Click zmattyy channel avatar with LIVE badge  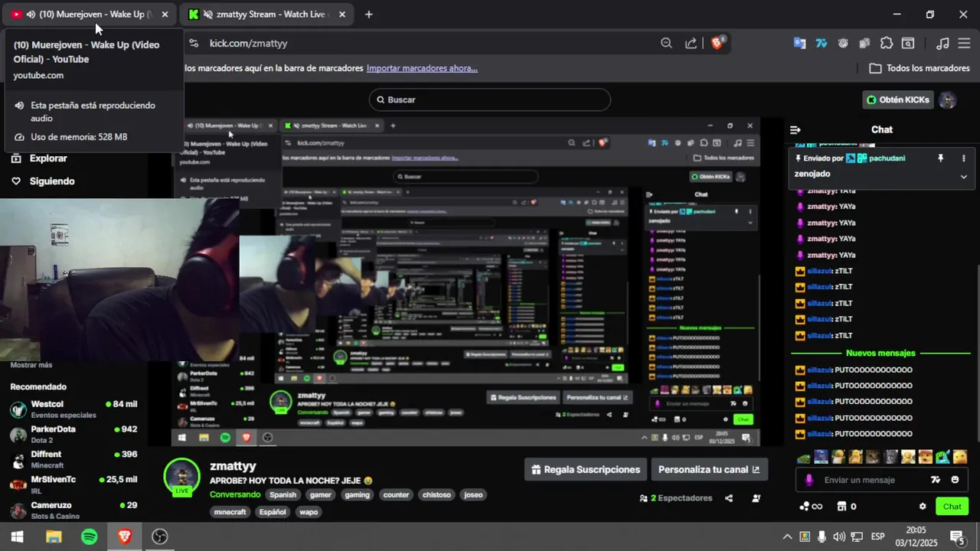pos(182,478)
